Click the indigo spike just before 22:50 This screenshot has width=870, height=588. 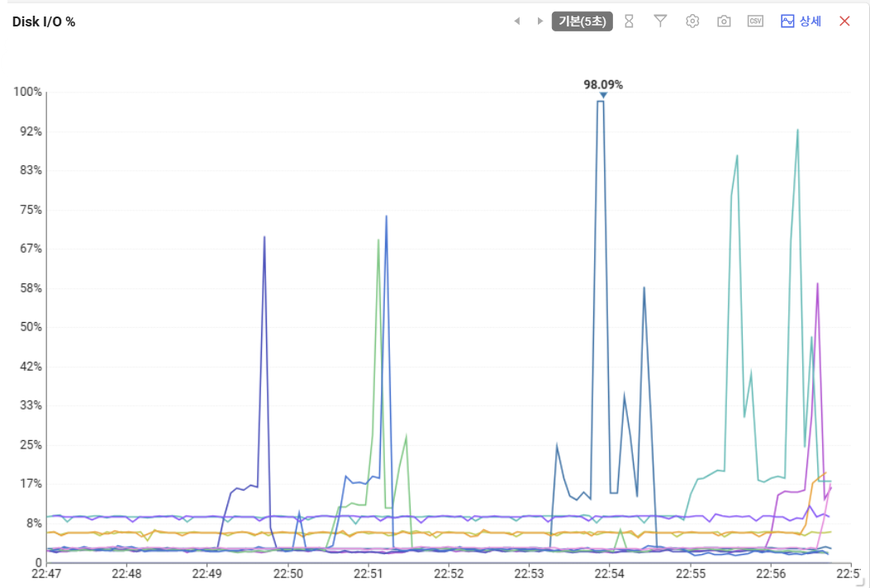pos(264,238)
